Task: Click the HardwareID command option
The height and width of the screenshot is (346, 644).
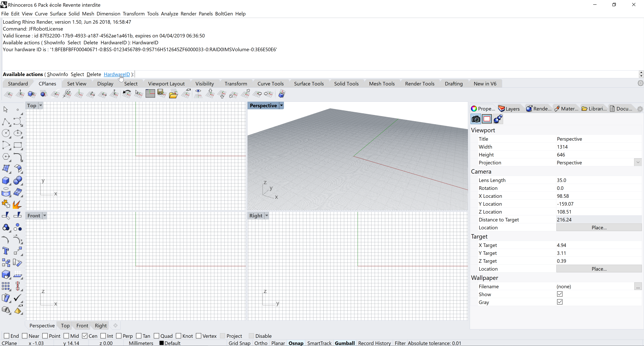Action: coord(117,74)
